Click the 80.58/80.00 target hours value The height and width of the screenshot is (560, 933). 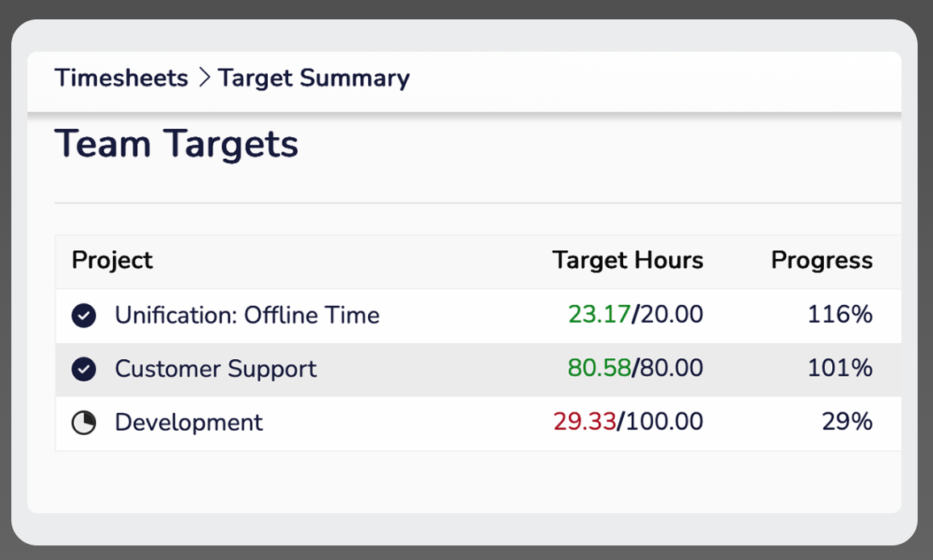pyautogui.click(x=635, y=368)
